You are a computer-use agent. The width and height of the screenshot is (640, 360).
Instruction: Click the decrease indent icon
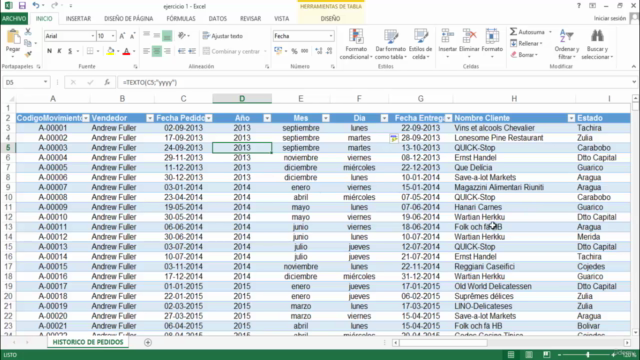[x=182, y=51]
